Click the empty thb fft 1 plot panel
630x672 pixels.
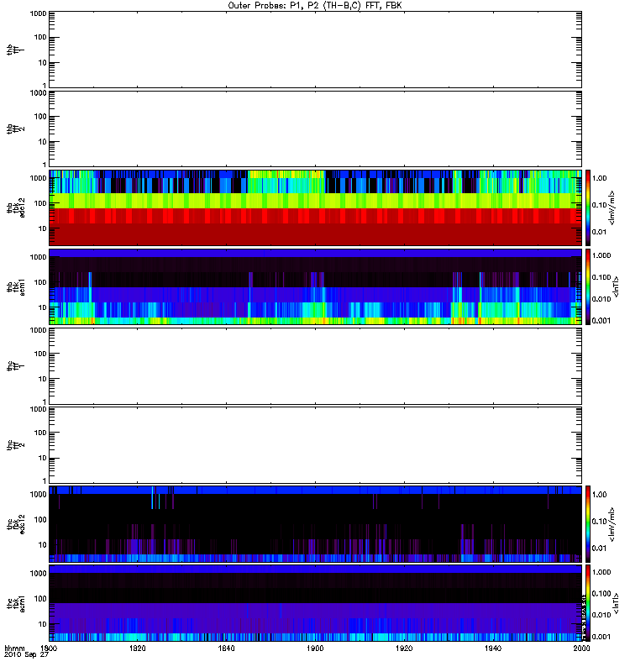[x=315, y=50]
